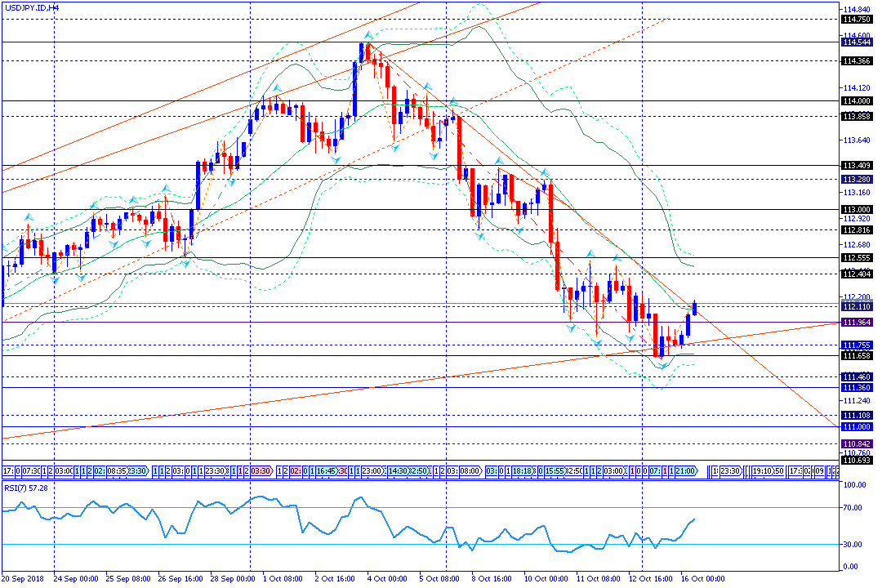Open the 19:10 news event marker
The width and height of the screenshot is (882, 588).
point(762,471)
